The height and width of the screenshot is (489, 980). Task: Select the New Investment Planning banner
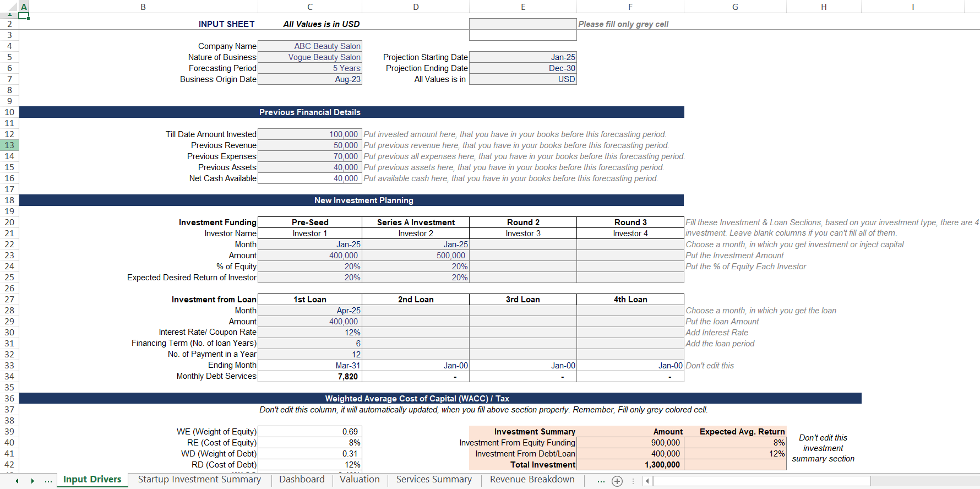(351, 200)
